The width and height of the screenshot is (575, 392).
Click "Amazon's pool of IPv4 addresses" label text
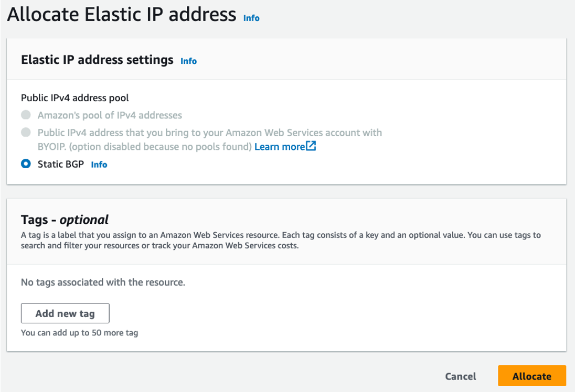(x=110, y=115)
